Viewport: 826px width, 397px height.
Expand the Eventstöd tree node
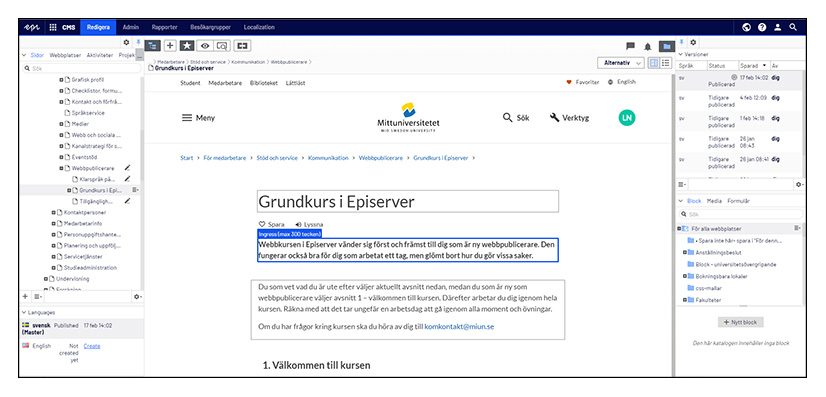(x=61, y=157)
